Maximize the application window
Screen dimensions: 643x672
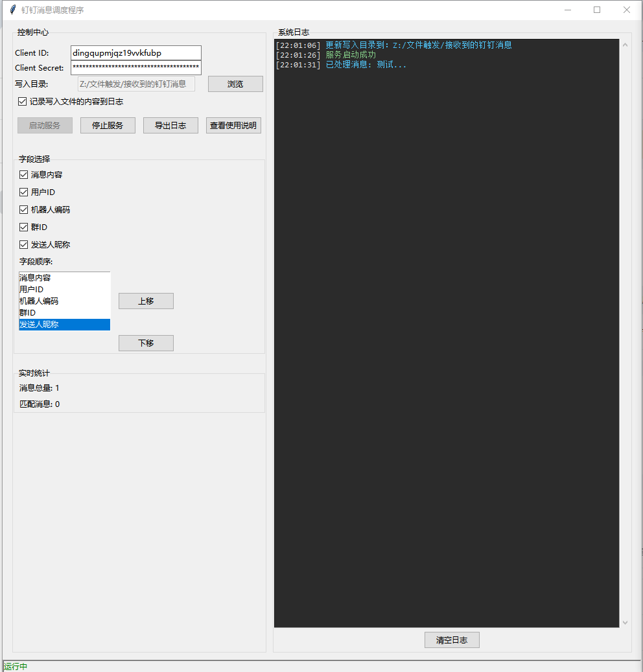click(x=597, y=10)
